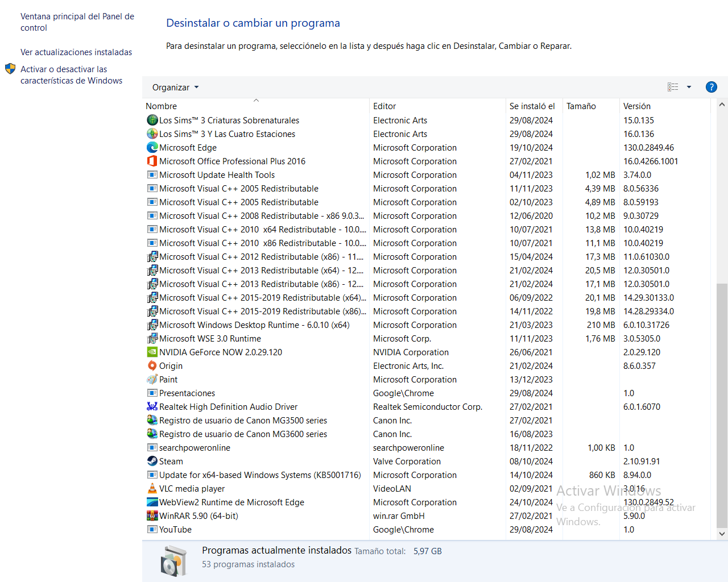The width and height of the screenshot is (728, 582).
Task: Click the Presentaciones entry icon
Action: pyautogui.click(x=152, y=393)
